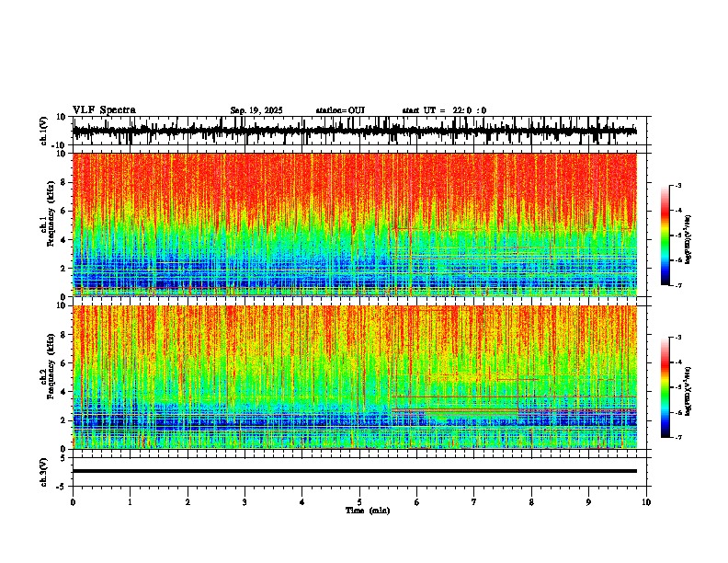
Task: Click tick label "1" on the Time axis
Action: tap(130, 502)
